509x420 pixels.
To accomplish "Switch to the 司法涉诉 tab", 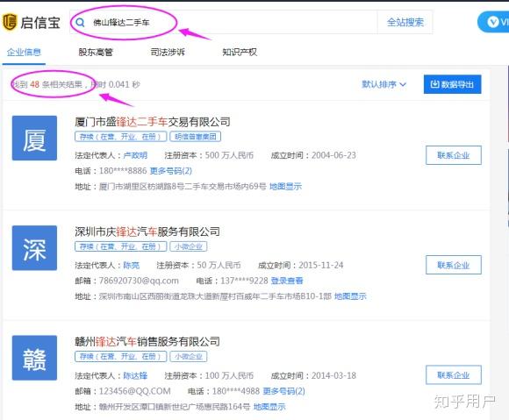I will click(168, 52).
